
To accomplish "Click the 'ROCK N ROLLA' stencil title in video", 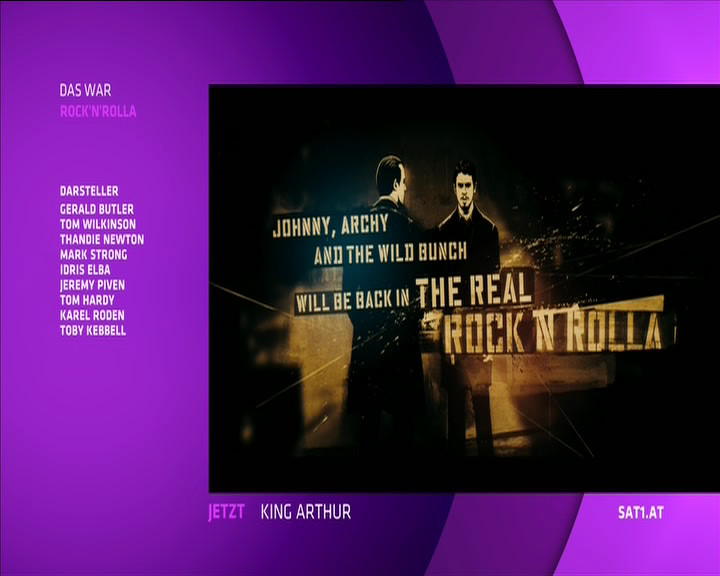I will 553,331.
